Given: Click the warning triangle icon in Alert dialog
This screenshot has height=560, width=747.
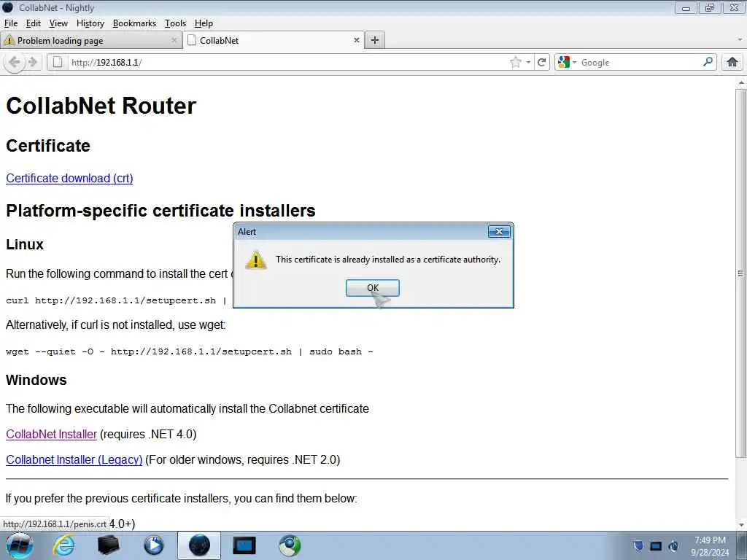Looking at the screenshot, I should coord(256,260).
